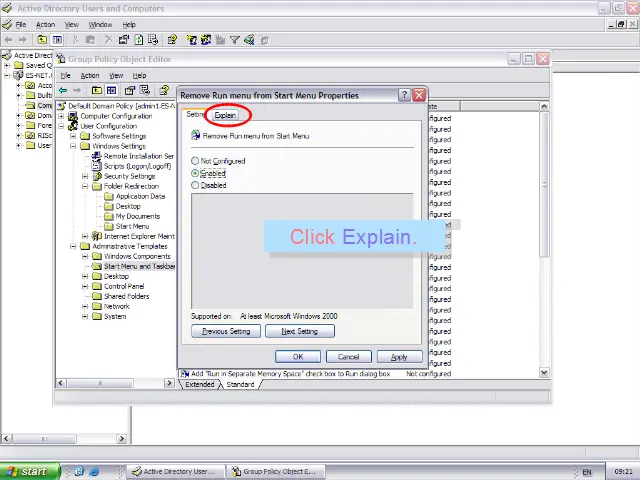Click the Create New User icon in Active Directory
Viewport: 640px width, 480px height.
coord(191,40)
